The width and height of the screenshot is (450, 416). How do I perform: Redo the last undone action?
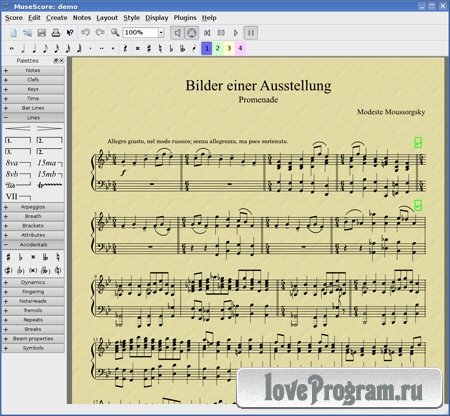click(x=100, y=33)
